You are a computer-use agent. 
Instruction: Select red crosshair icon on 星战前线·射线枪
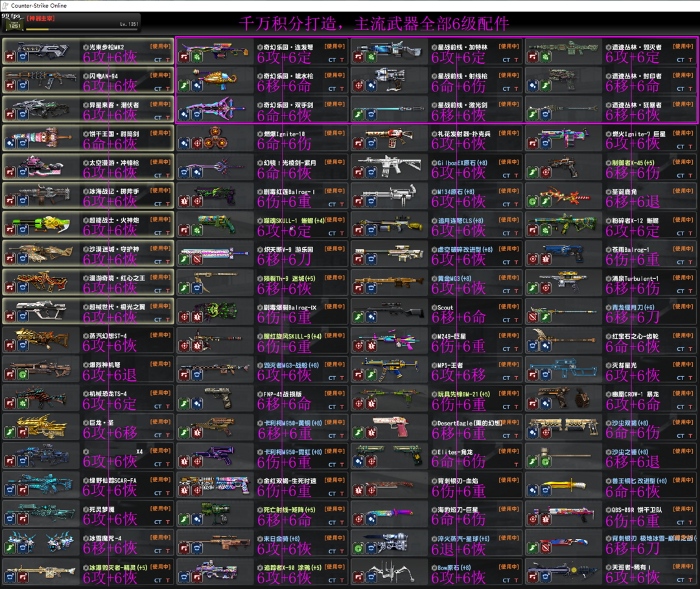[x=358, y=86]
